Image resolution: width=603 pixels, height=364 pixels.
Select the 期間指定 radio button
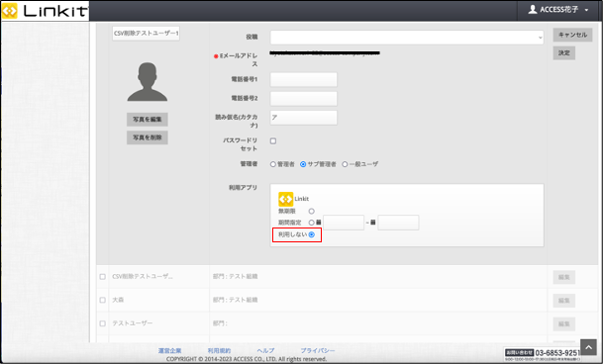312,223
